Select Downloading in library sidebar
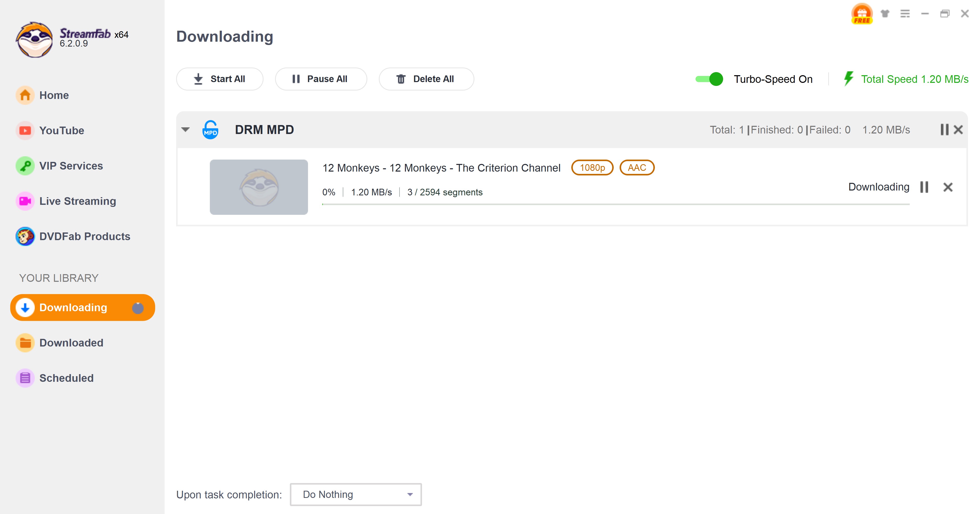This screenshot has height=514, width=980. (83, 308)
